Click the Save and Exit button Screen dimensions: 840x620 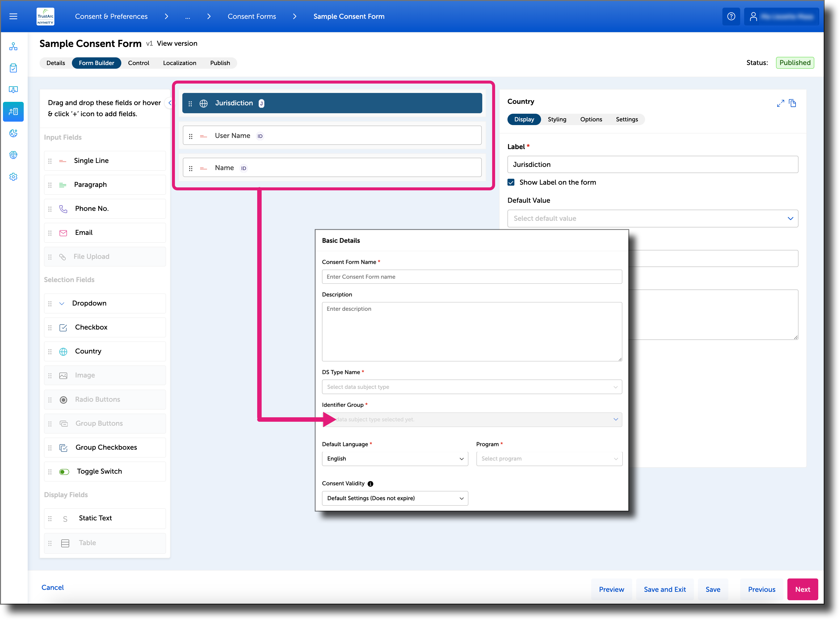click(x=665, y=589)
